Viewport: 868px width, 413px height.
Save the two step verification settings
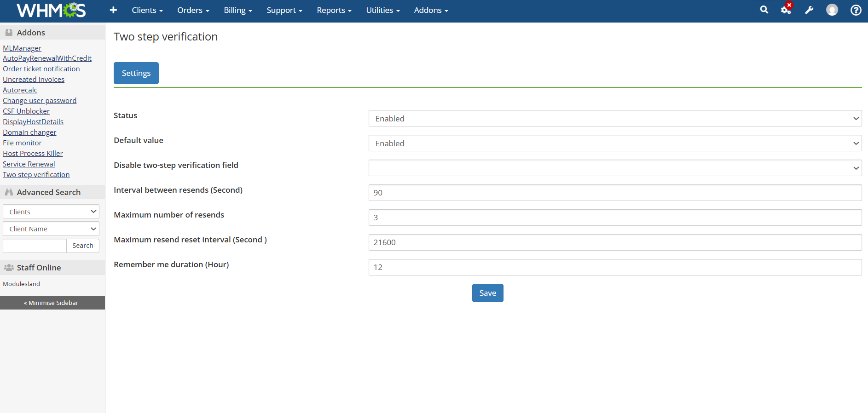point(488,293)
